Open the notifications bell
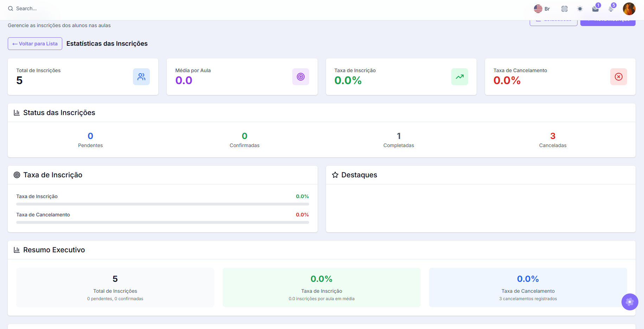Viewport: 644px width, 329px height. (611, 9)
